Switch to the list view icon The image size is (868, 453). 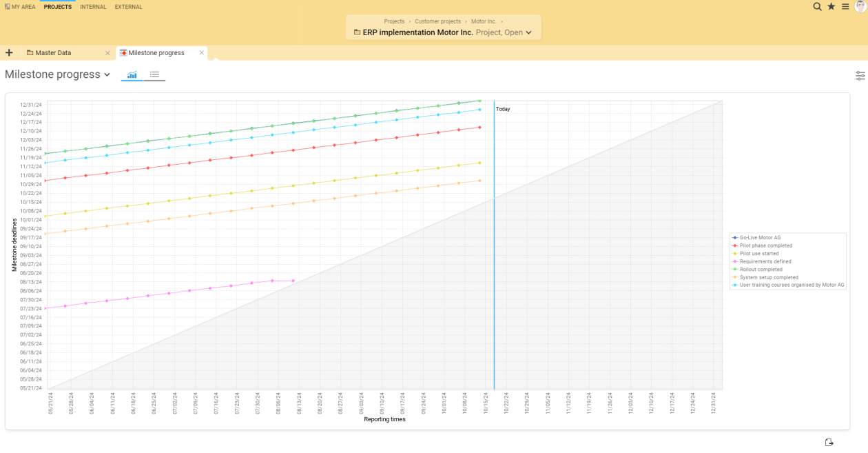(x=155, y=75)
